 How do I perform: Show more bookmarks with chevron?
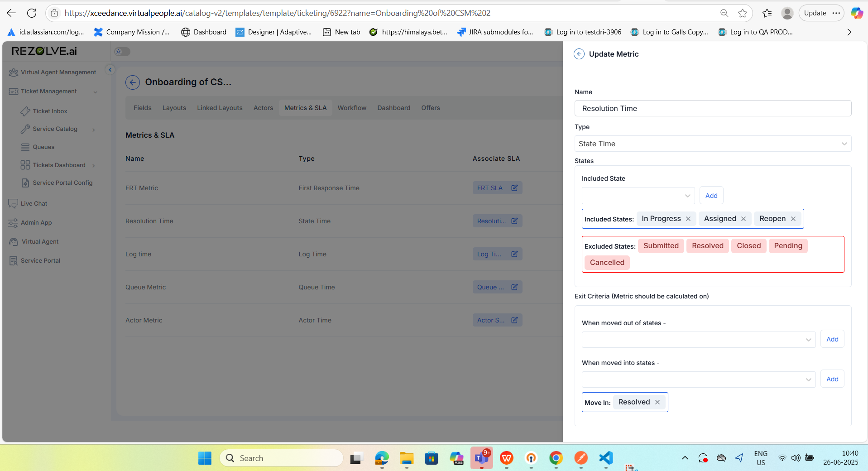(849, 32)
